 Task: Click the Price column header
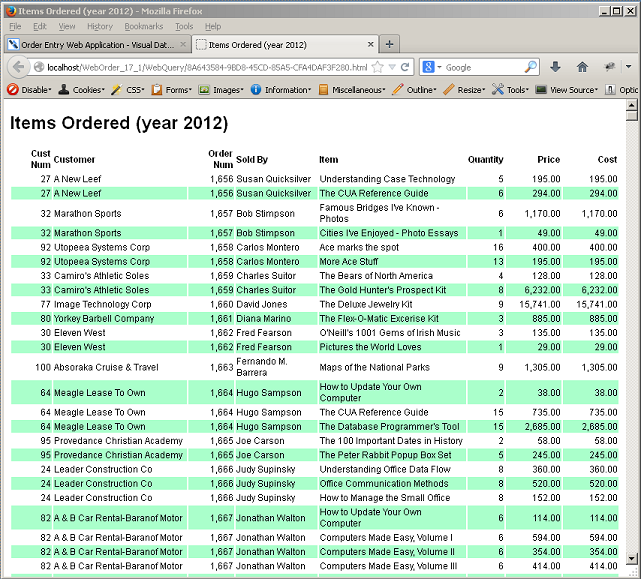pos(548,159)
